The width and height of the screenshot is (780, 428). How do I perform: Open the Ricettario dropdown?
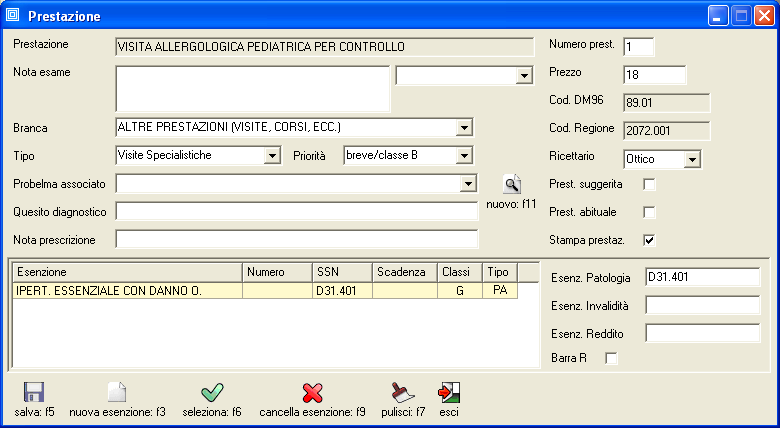[x=693, y=159]
